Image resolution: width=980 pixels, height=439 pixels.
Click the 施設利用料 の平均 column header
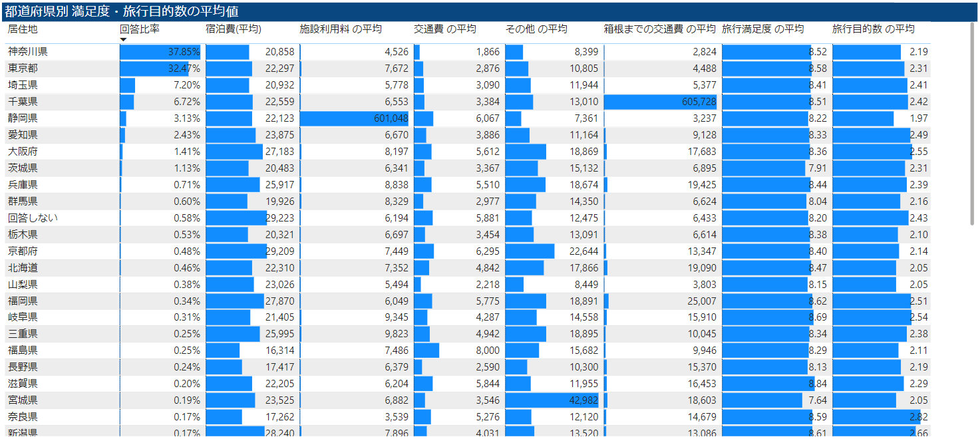[x=341, y=29]
